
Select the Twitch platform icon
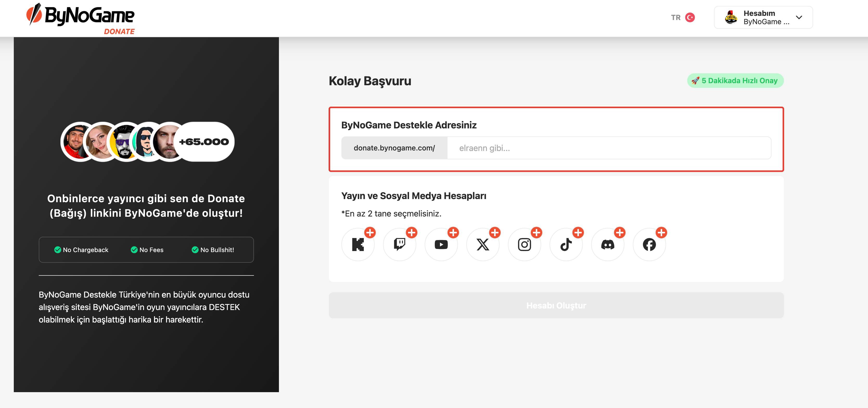coord(399,244)
